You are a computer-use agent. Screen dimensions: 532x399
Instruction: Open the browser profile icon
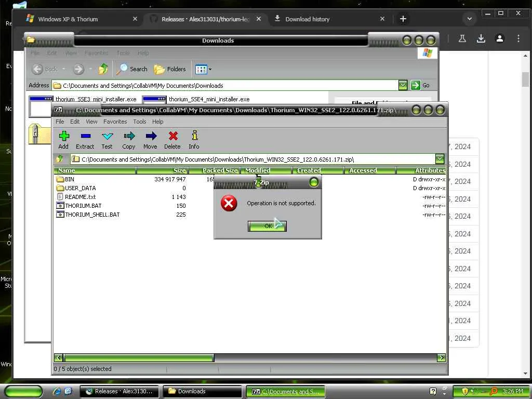(499, 38)
